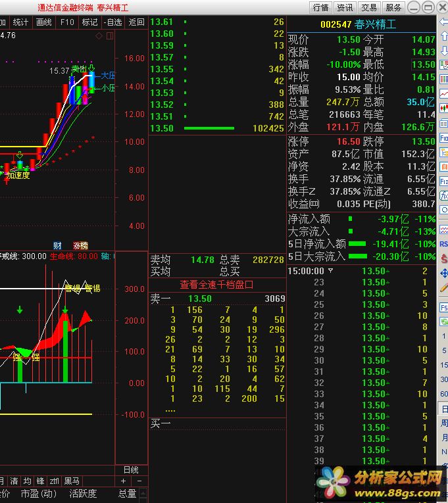Open the dropdown triangle beside 15:00:00
Image resolution: width=448 pixels, height=503 pixels.
pos(330,271)
